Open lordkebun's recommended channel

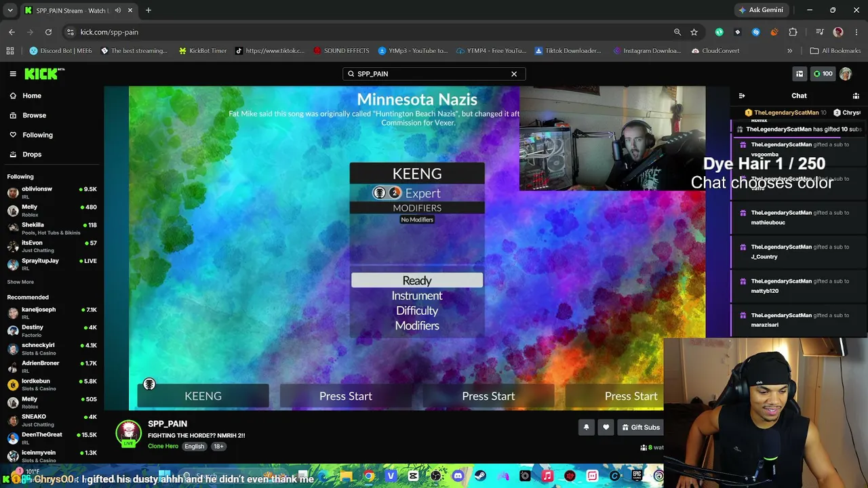(52, 384)
